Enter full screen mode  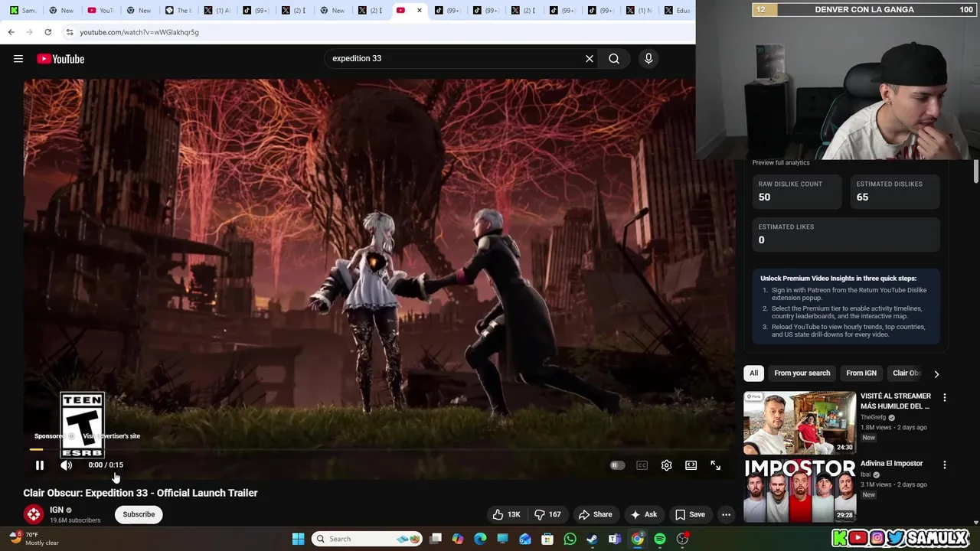click(x=715, y=465)
